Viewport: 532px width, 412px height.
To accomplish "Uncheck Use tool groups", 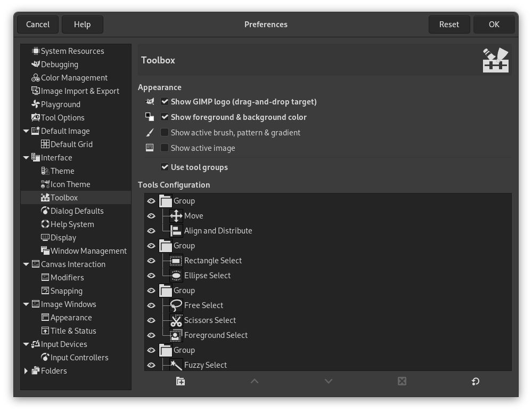I will click(165, 167).
